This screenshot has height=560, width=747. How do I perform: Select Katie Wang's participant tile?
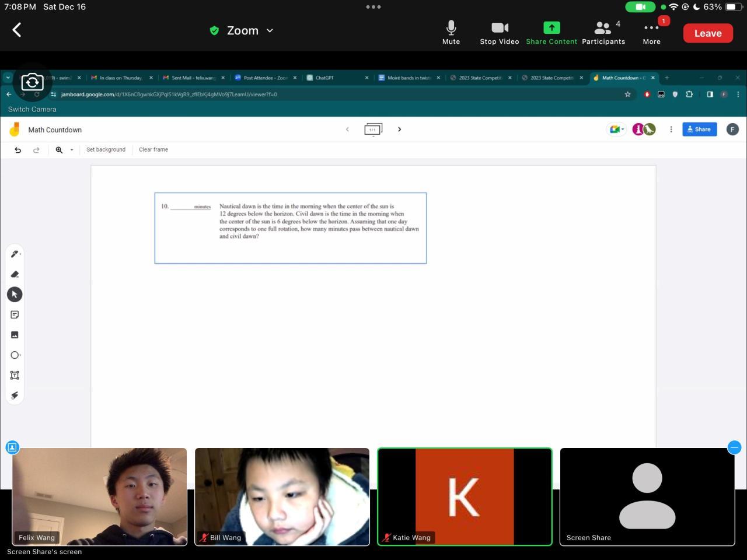coord(465,497)
